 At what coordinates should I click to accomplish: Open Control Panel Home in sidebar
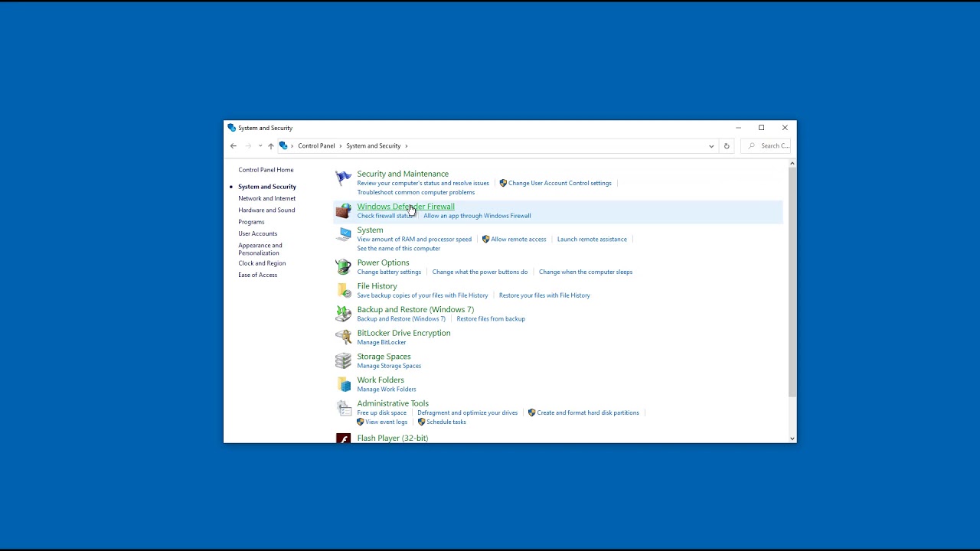[266, 170]
